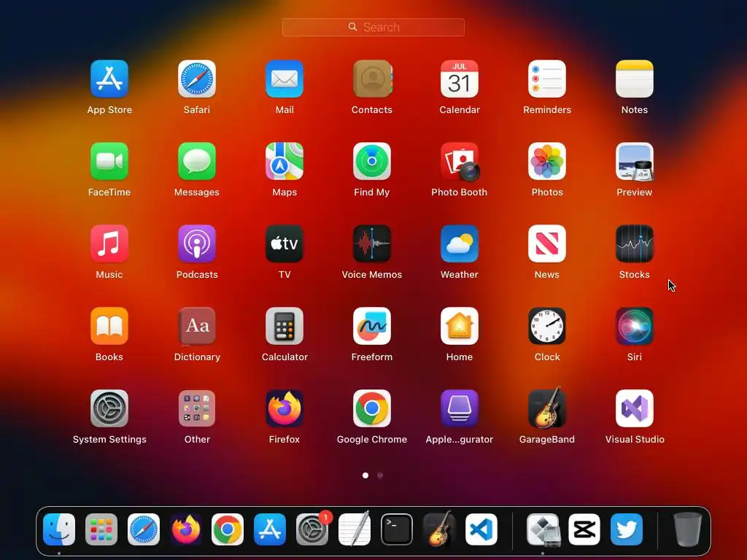The width and height of the screenshot is (747, 560).
Task: Open the Apple TV app
Action: tap(285, 244)
